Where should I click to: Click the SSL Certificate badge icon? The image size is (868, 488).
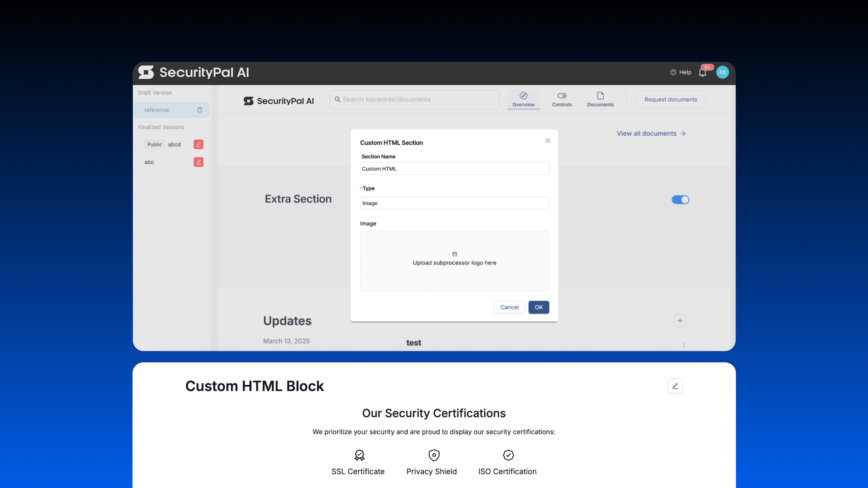(x=359, y=455)
